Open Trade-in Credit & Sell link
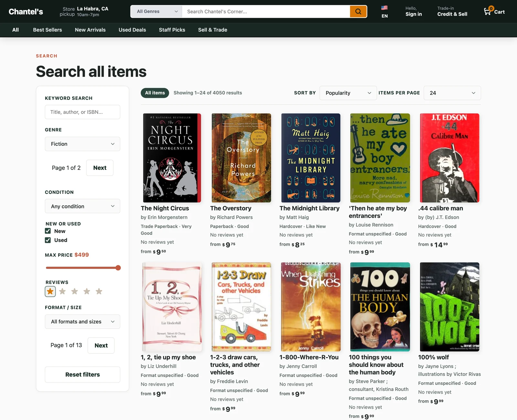This screenshot has width=517, height=420. (x=452, y=12)
